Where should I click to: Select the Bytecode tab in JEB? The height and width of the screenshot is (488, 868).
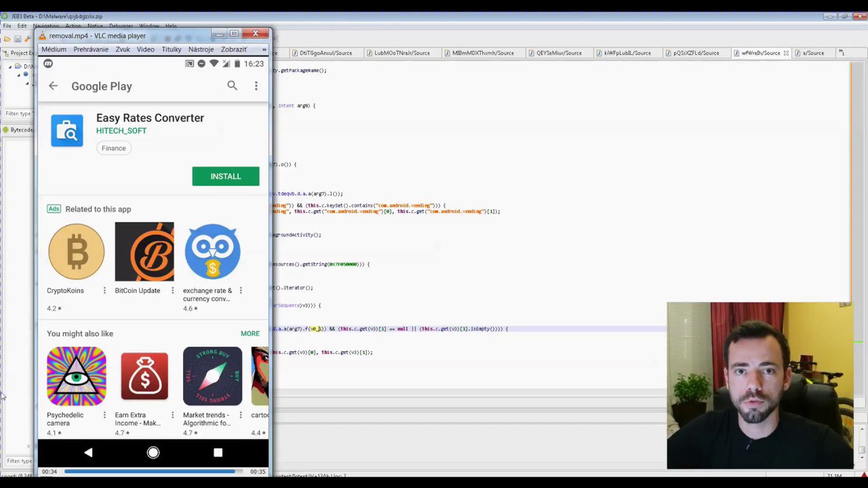tap(18, 129)
